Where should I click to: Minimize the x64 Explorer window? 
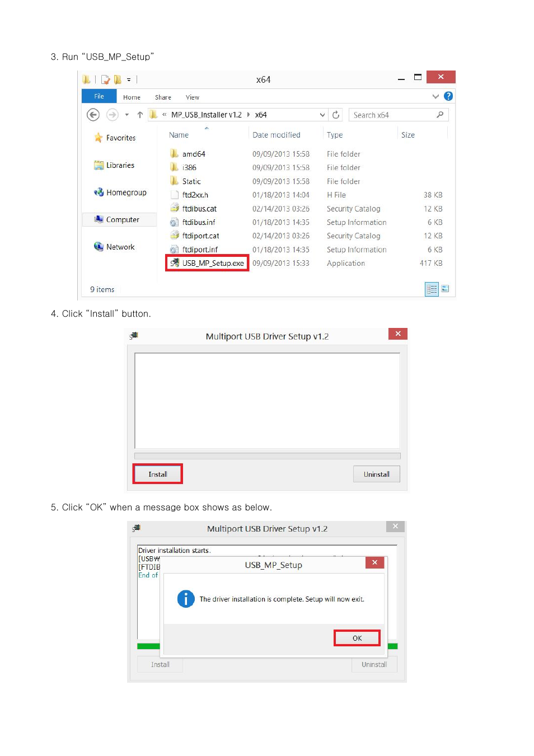[x=401, y=79]
